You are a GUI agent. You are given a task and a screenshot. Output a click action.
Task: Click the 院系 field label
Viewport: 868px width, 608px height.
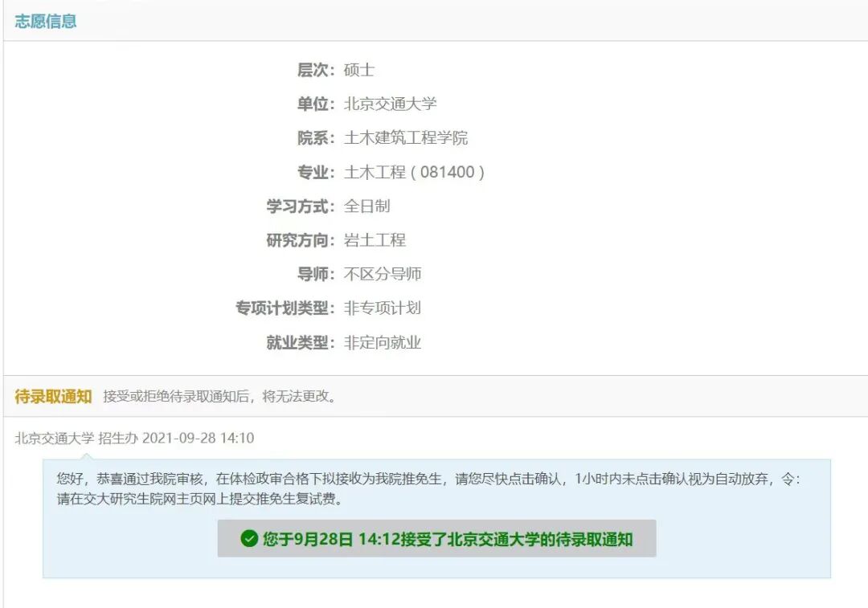pos(316,138)
